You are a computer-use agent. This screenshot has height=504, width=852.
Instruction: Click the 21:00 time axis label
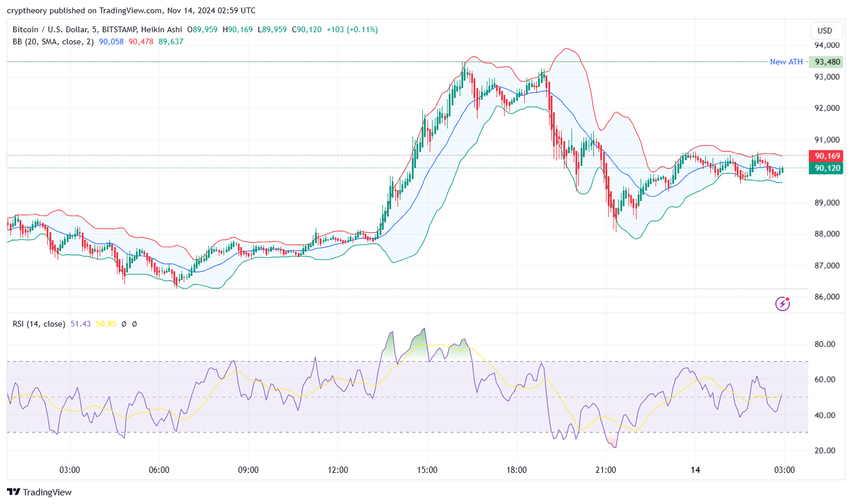point(605,470)
